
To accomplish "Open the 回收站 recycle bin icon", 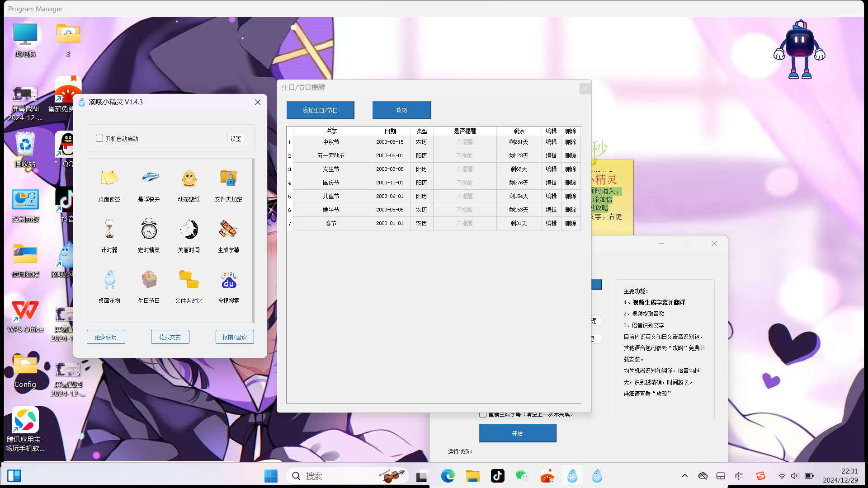I will pos(25,149).
